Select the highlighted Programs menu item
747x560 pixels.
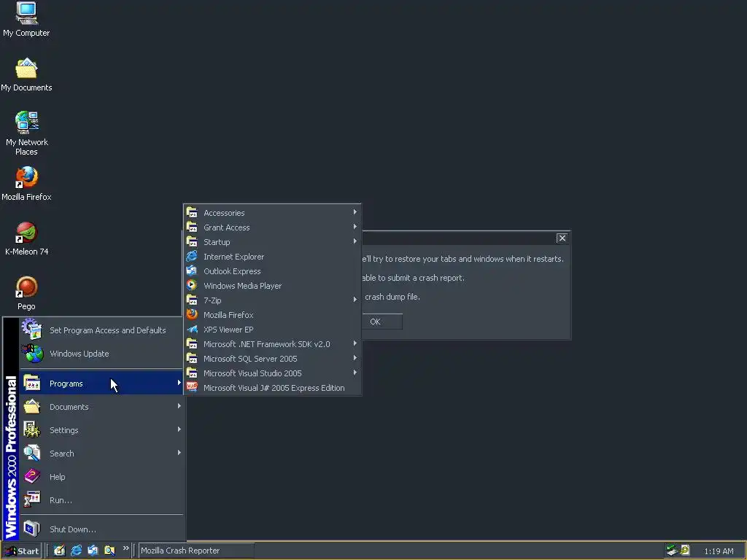[101, 384]
